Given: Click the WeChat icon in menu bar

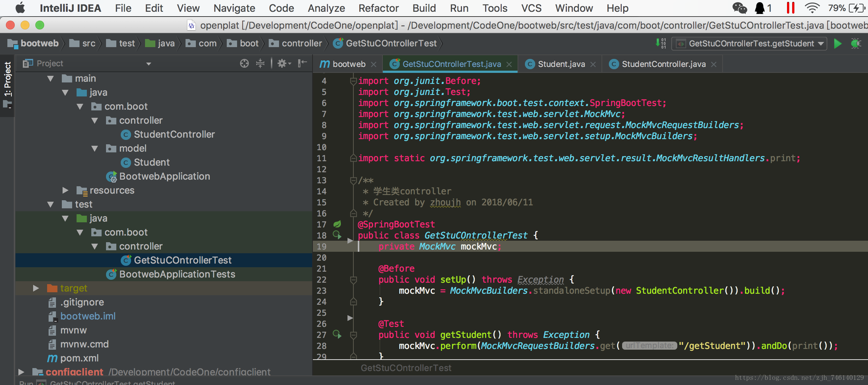Looking at the screenshot, I should 739,8.
